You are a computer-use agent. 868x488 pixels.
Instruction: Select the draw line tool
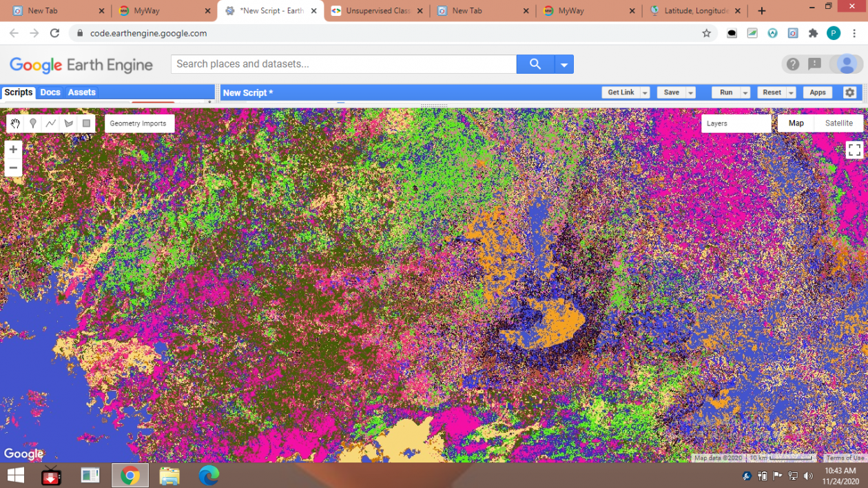pyautogui.click(x=51, y=123)
